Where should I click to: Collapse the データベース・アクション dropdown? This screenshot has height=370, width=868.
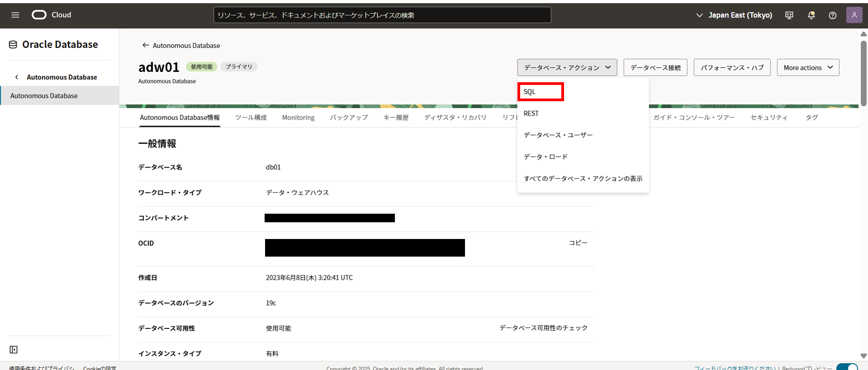point(567,67)
